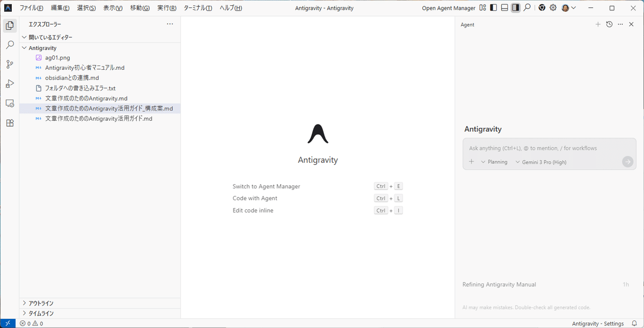The height and width of the screenshot is (328, 644).
Task: Click the send arrow button in Agent chat
Action: pyautogui.click(x=627, y=162)
